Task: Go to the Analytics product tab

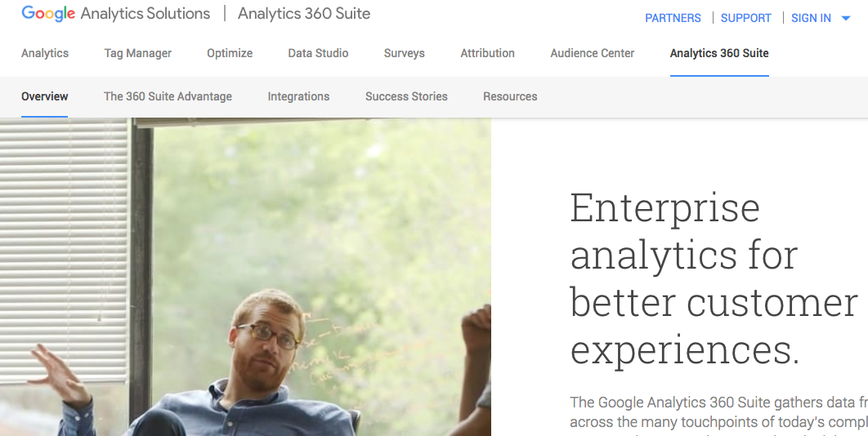Action: coord(45,53)
